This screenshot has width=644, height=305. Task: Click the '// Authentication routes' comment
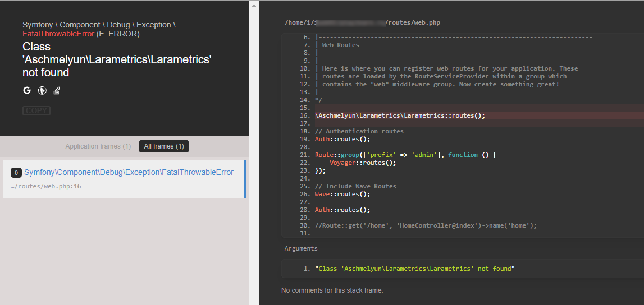pyautogui.click(x=359, y=131)
